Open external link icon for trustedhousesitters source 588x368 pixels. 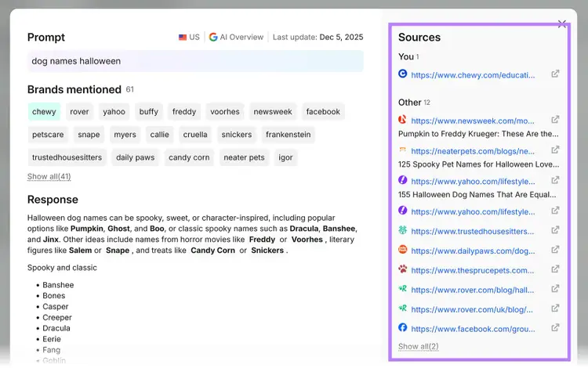pyautogui.click(x=555, y=230)
